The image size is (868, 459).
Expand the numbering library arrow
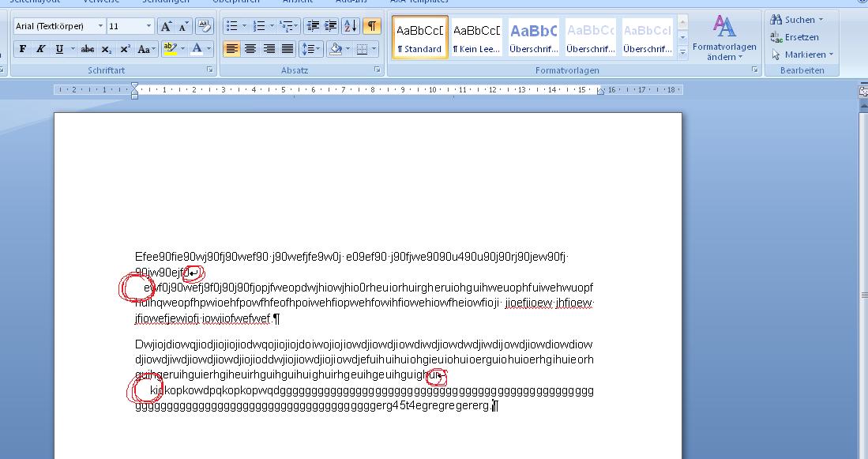271,26
